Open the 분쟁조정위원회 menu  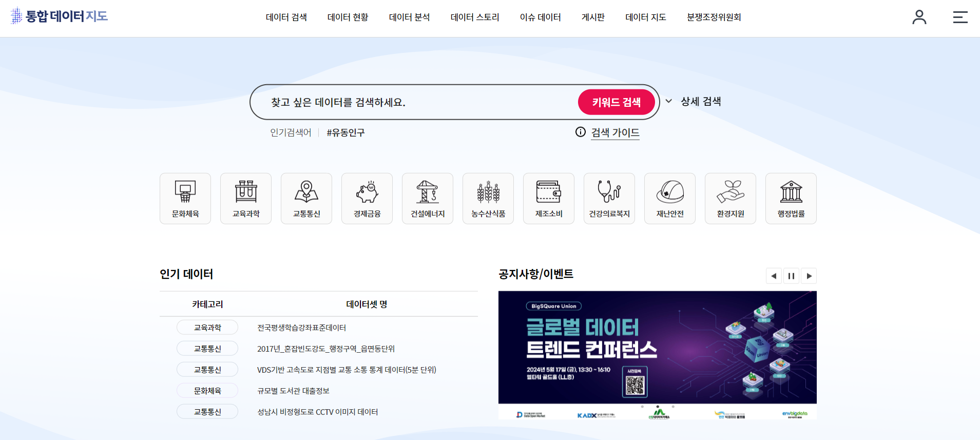click(x=714, y=17)
